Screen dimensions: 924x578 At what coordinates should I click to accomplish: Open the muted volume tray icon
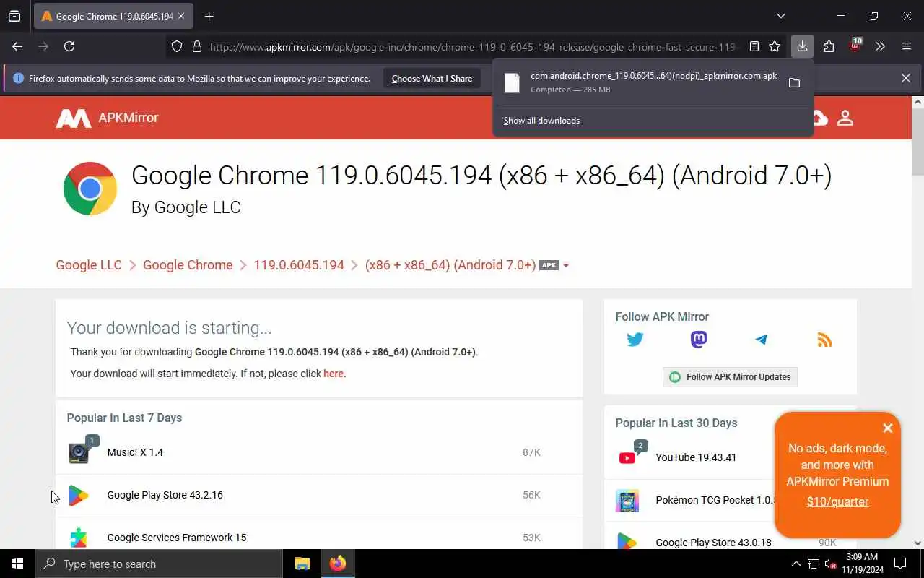pyautogui.click(x=831, y=564)
